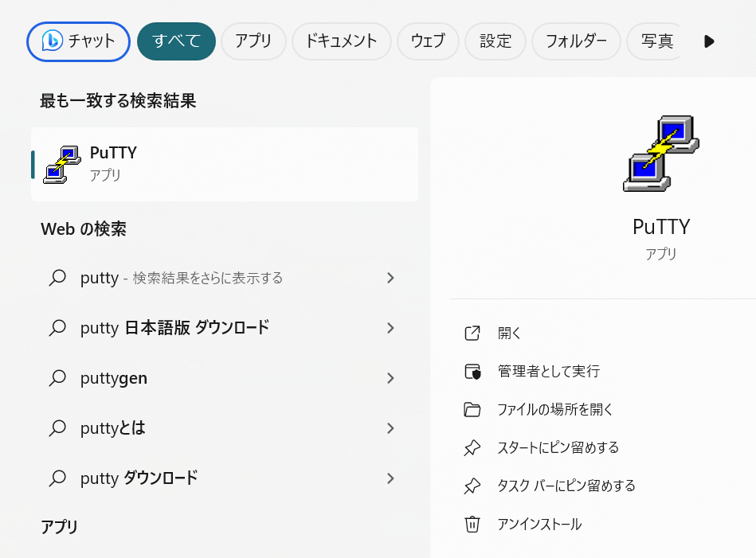This screenshot has height=558, width=756.
Task: Open the Bing chat (チャット) filter
Action: (78, 41)
